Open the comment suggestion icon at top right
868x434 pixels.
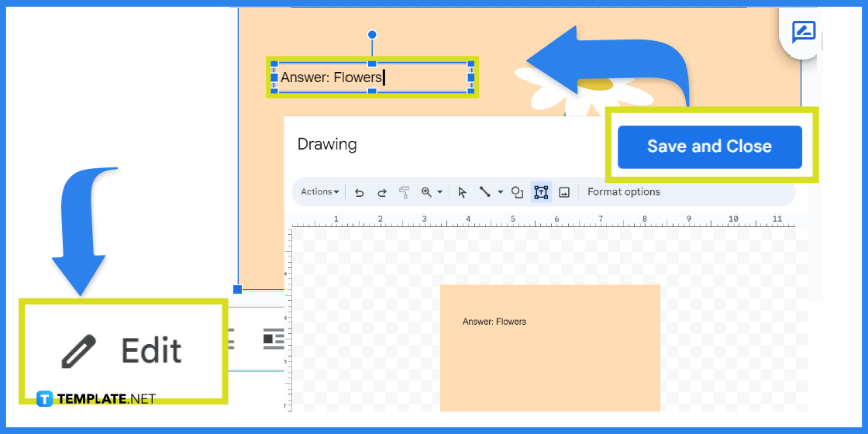tap(803, 33)
